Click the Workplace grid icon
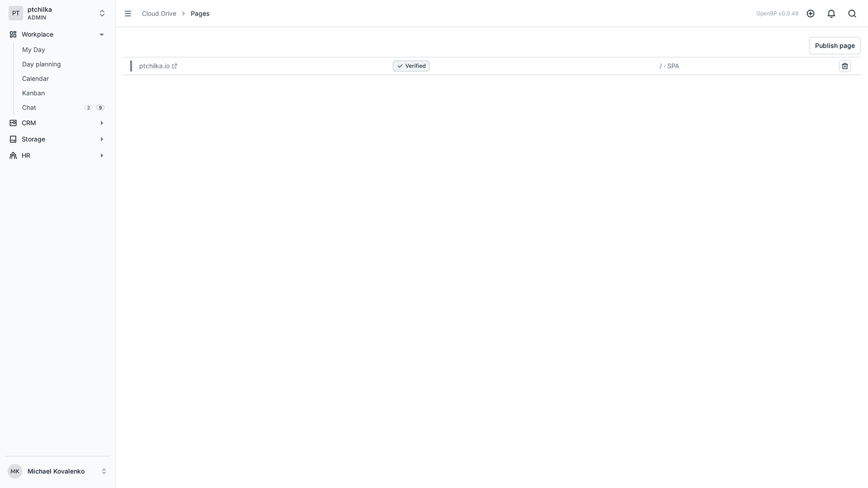Viewport: 868px width, 488px height. pos(13,34)
